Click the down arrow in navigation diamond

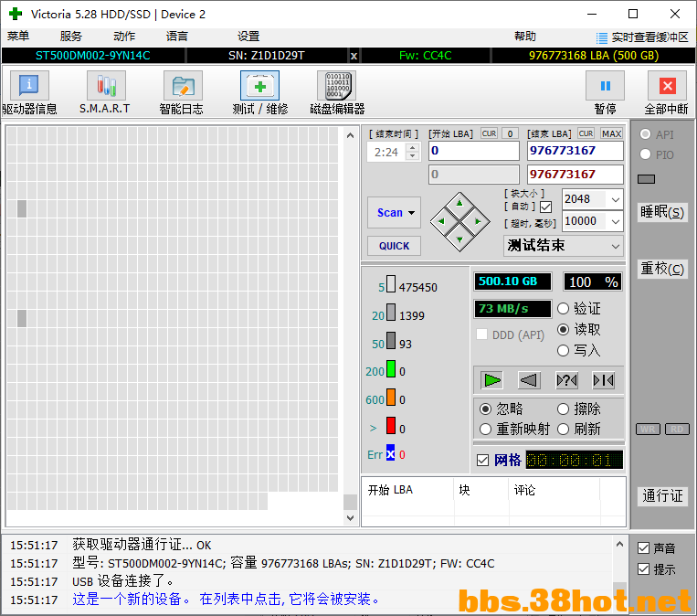(x=459, y=239)
